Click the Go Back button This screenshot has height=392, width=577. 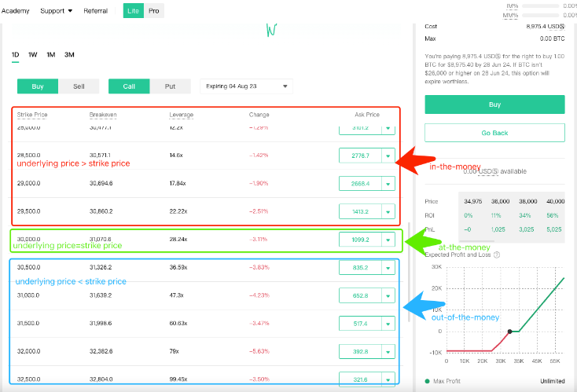coord(494,133)
